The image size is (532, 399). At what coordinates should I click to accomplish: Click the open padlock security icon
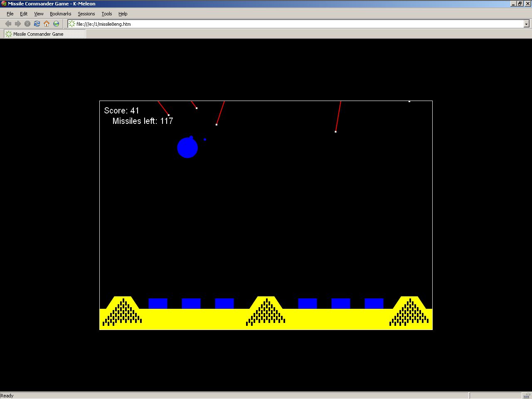pos(527,395)
